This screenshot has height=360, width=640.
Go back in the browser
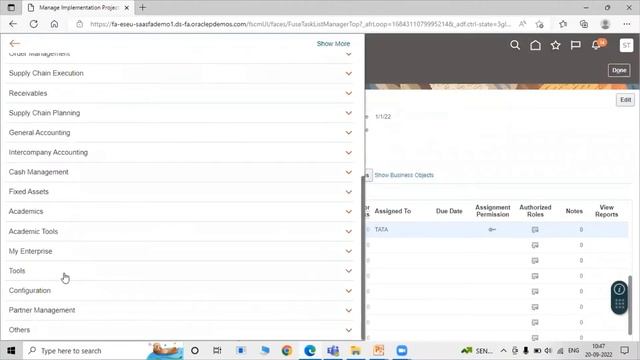point(13,24)
